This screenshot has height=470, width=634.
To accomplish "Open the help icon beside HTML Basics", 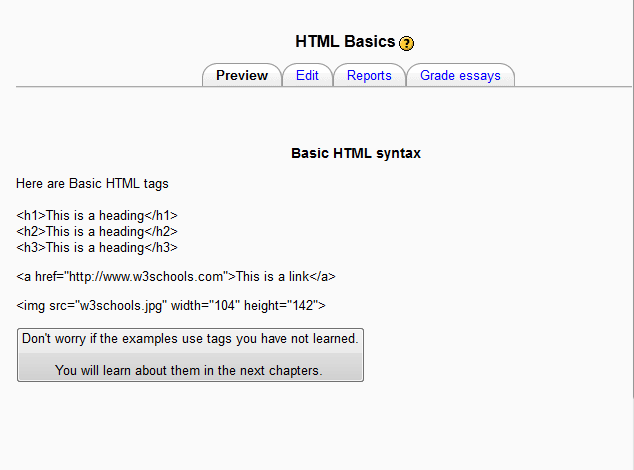I will click(x=406, y=43).
